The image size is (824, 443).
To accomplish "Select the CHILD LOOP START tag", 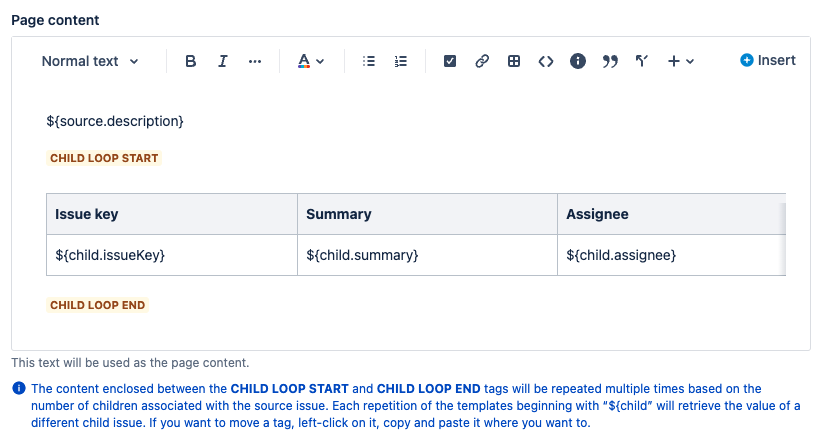I will point(104,158).
